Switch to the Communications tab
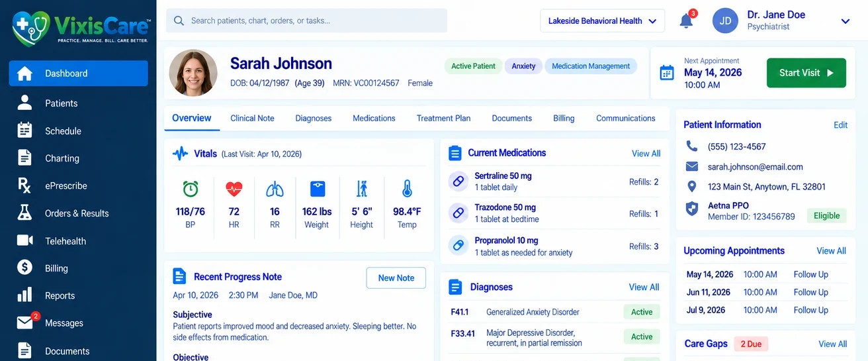 coord(625,118)
